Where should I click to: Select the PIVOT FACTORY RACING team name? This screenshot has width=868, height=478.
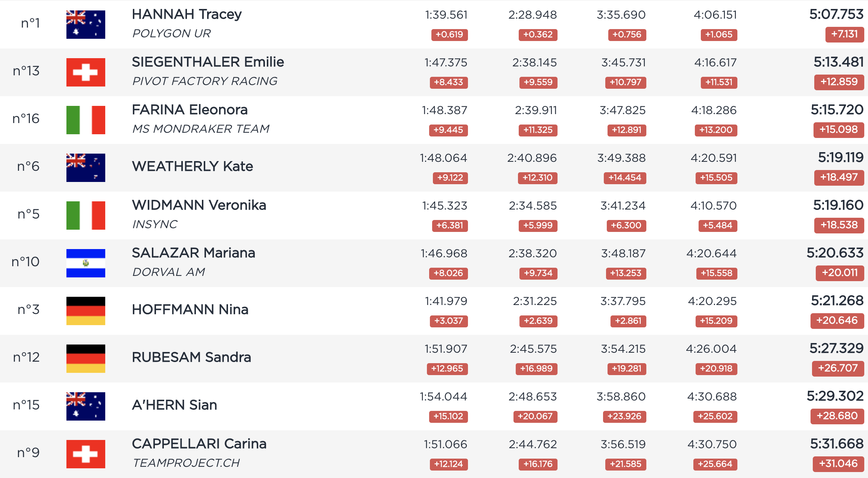[205, 81]
